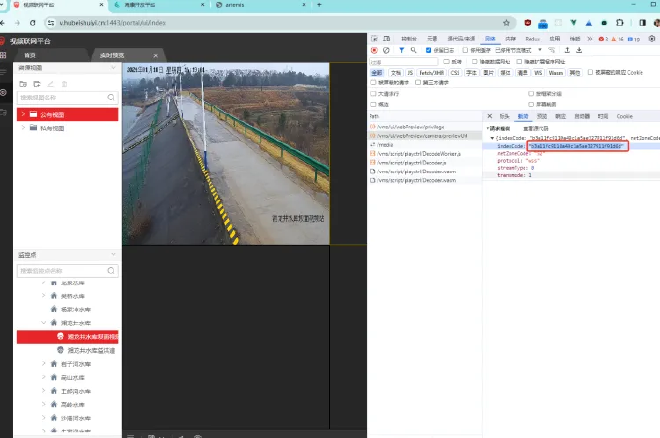The image size is (660, 438).
Task: Close the request details pane
Action: tap(490, 116)
